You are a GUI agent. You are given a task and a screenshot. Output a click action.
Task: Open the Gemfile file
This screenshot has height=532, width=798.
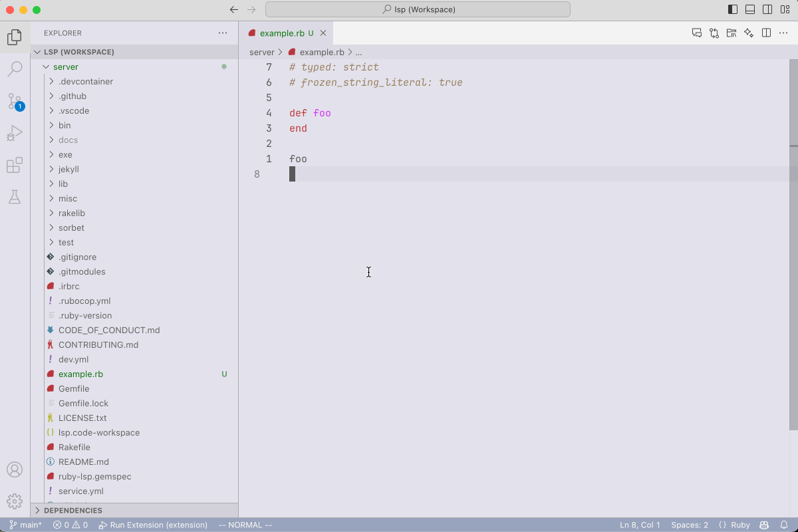pyautogui.click(x=134, y=388)
